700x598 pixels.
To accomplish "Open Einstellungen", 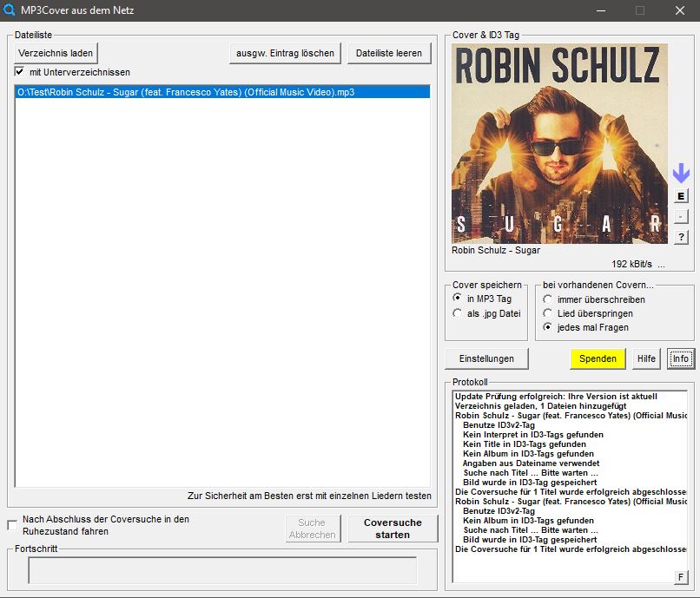I will click(x=486, y=358).
